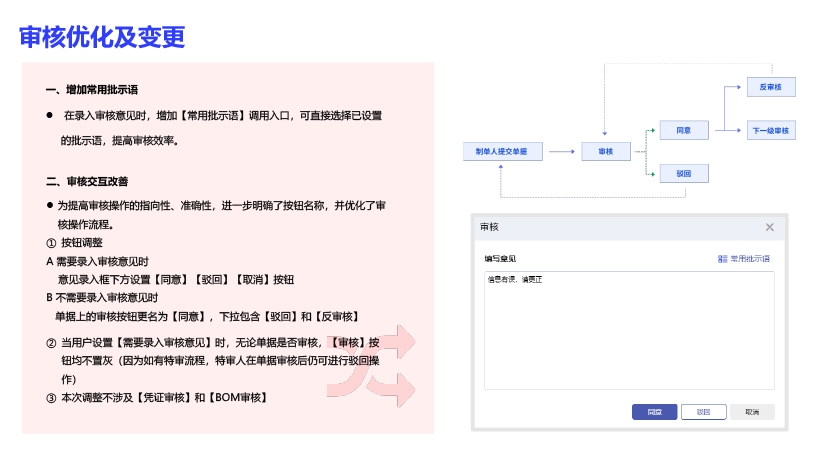Cancel with the 取消 button
This screenshot has width=820, height=461.
pos(752,411)
